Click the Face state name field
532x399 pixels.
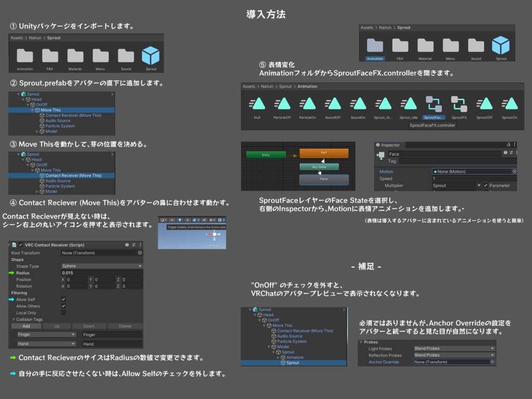coord(445,154)
